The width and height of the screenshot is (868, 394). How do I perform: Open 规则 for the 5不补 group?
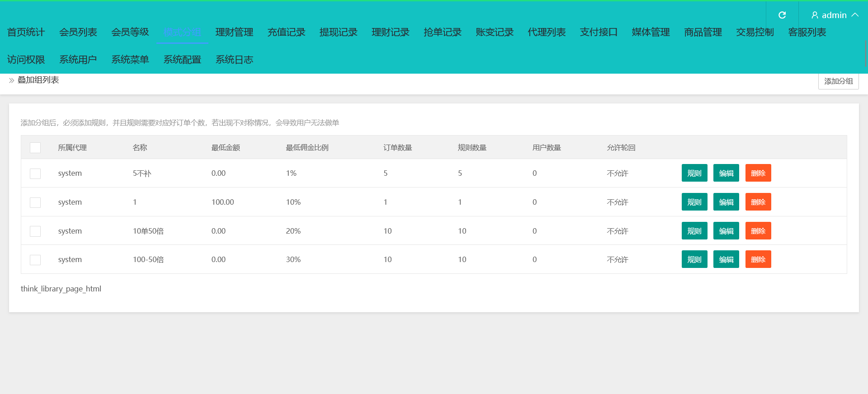pyautogui.click(x=694, y=173)
